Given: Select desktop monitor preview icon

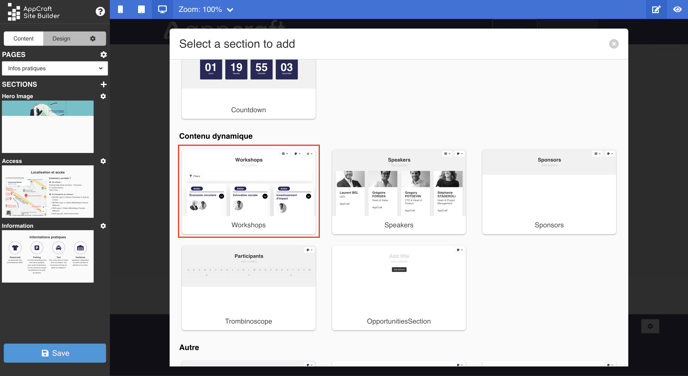Looking at the screenshot, I should point(162,9).
